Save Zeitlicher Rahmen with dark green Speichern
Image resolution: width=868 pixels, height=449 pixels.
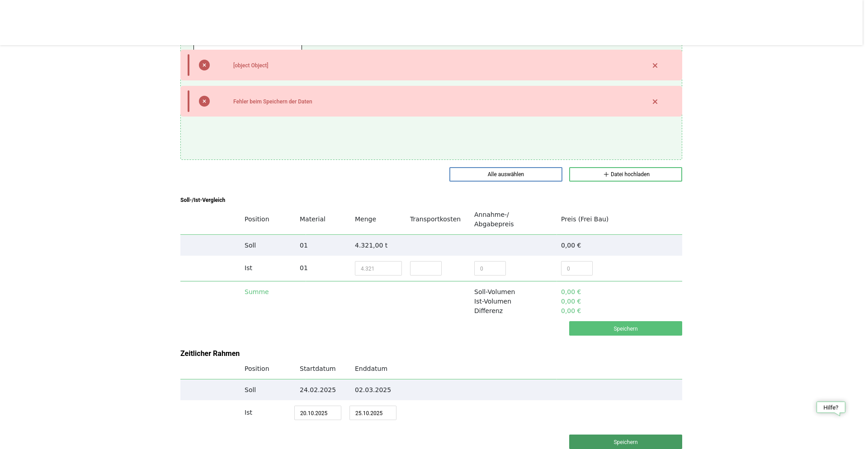coord(625,442)
